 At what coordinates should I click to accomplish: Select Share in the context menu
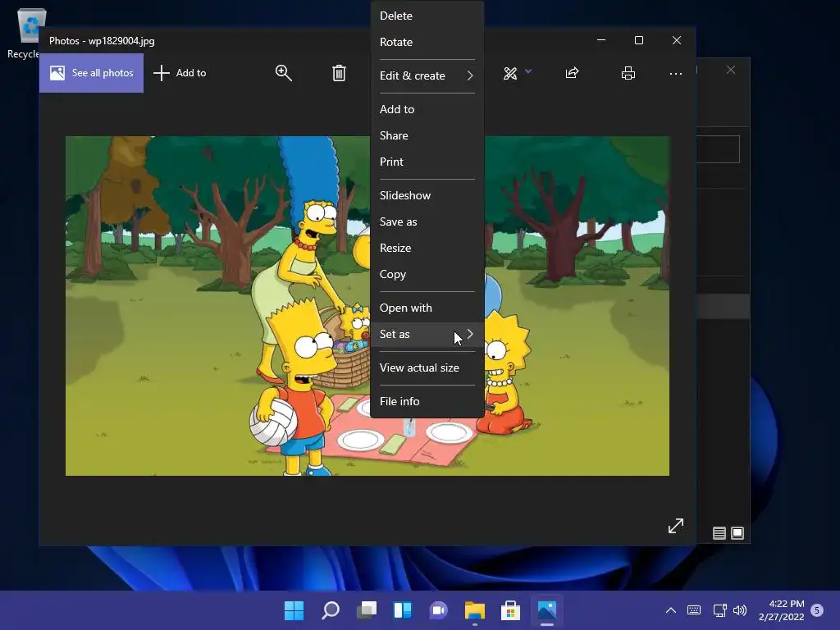tap(427, 135)
